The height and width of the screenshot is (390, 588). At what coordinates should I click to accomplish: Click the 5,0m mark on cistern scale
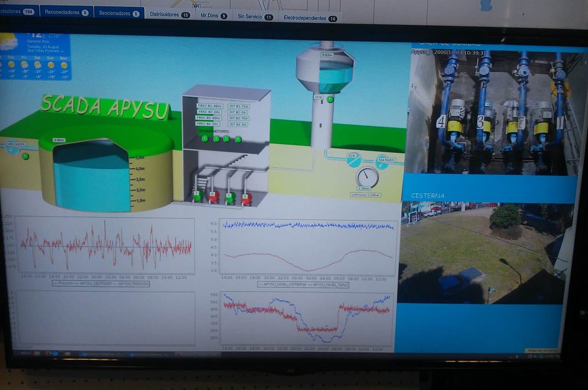[x=139, y=158]
